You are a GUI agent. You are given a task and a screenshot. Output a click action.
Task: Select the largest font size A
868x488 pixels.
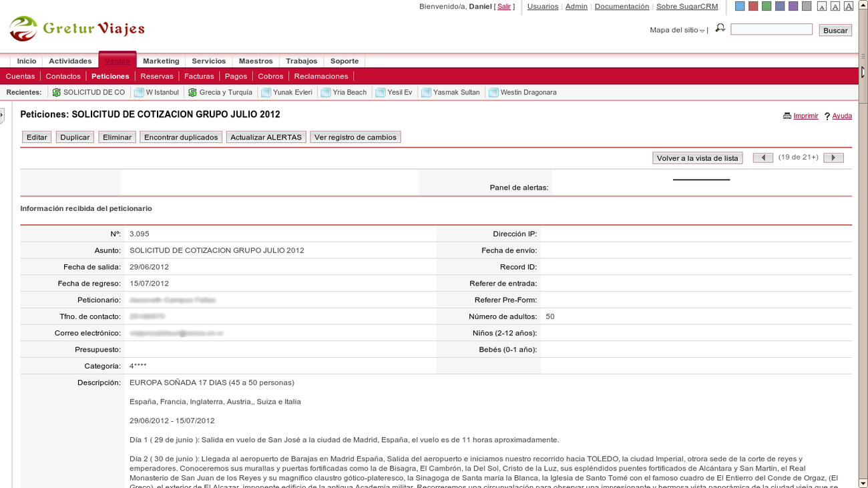tap(847, 5)
